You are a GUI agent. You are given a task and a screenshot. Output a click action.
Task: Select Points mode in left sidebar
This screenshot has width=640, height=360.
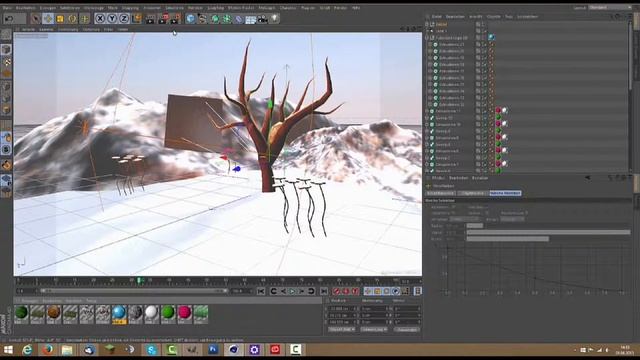[x=6, y=86]
